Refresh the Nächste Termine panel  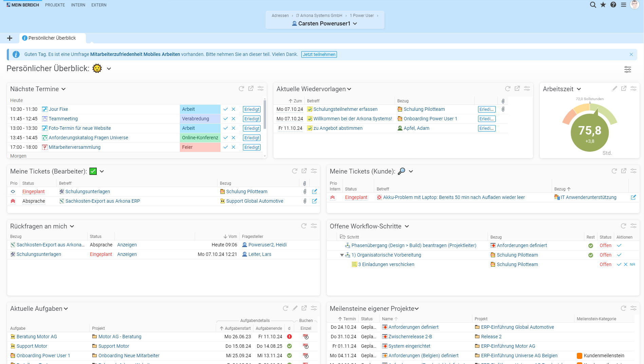point(241,88)
